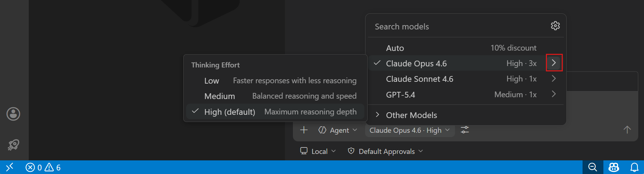Open the chat tools configuration sliders icon
Image resolution: width=644 pixels, height=174 pixels.
pos(465,130)
